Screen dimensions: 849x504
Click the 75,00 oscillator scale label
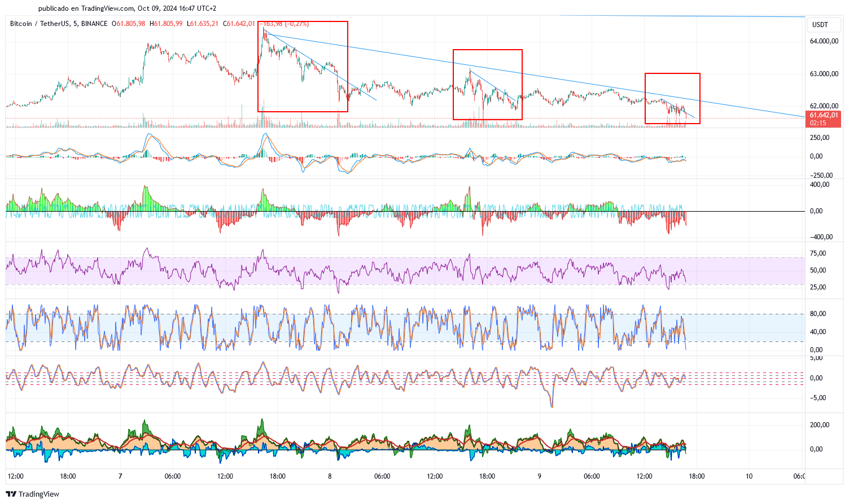click(818, 253)
